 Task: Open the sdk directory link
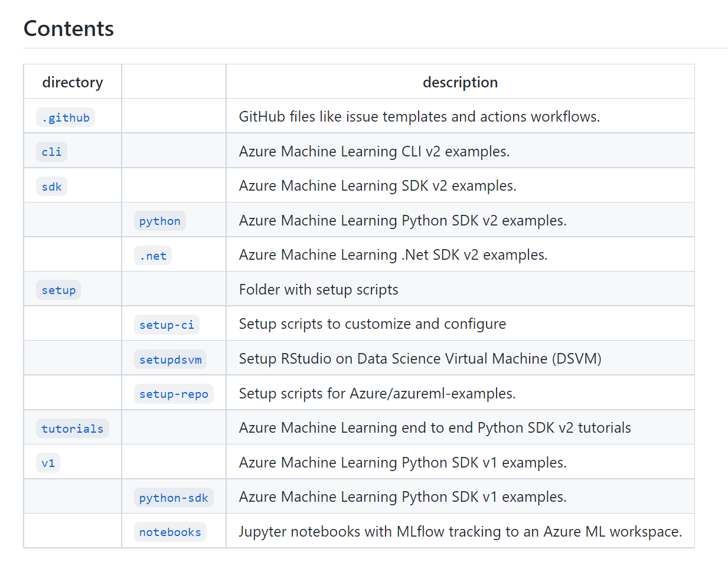tap(52, 187)
